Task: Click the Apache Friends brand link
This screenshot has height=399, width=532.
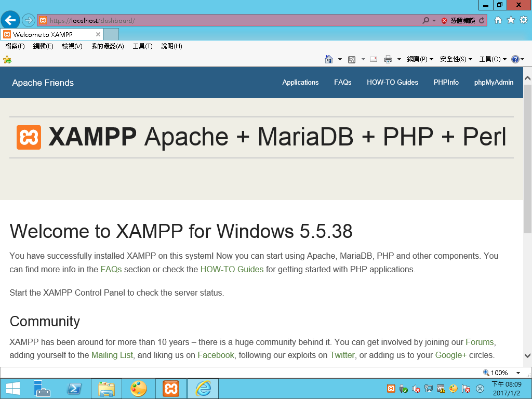Action: tap(43, 83)
